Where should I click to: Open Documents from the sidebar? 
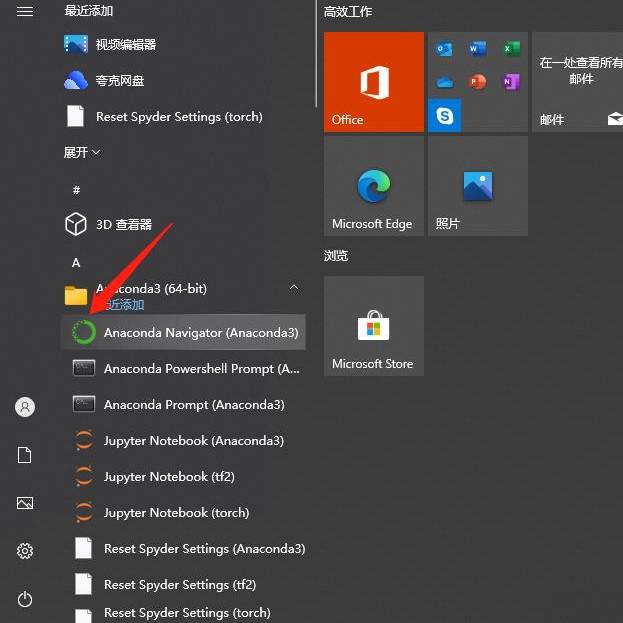(25, 455)
